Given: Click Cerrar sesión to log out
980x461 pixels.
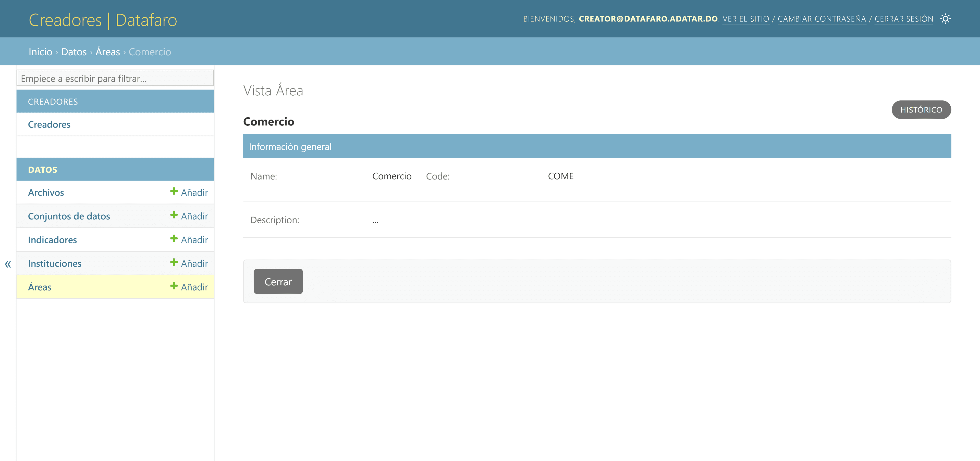Looking at the screenshot, I should tap(903, 19).
